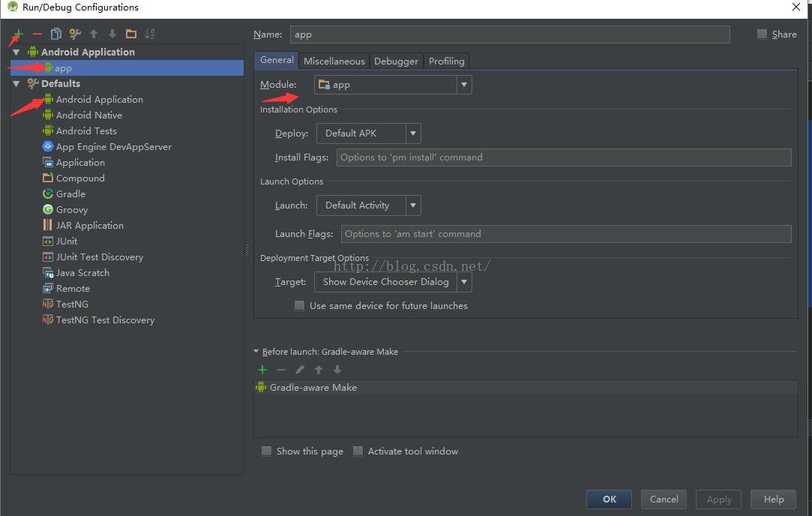Switch to the Miscellaneous tab
812x516 pixels.
(334, 61)
